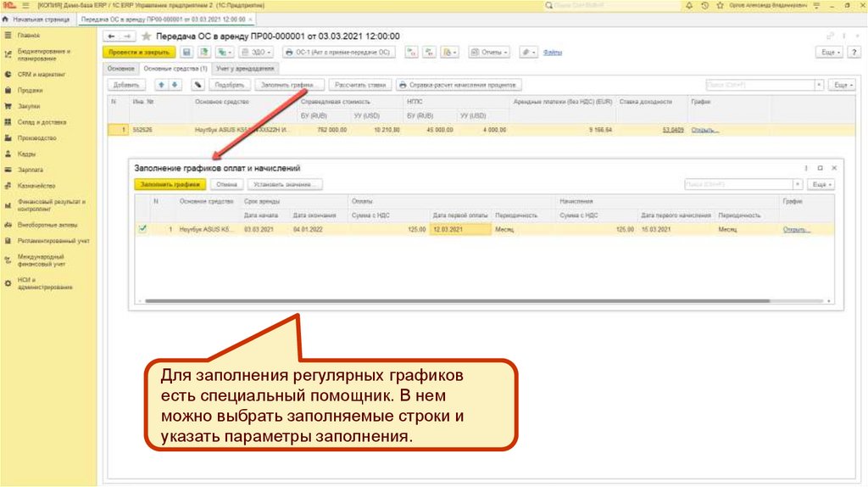868x487 pixels.
Task: Open main hamburger menu in title bar
Action: coord(25,5)
